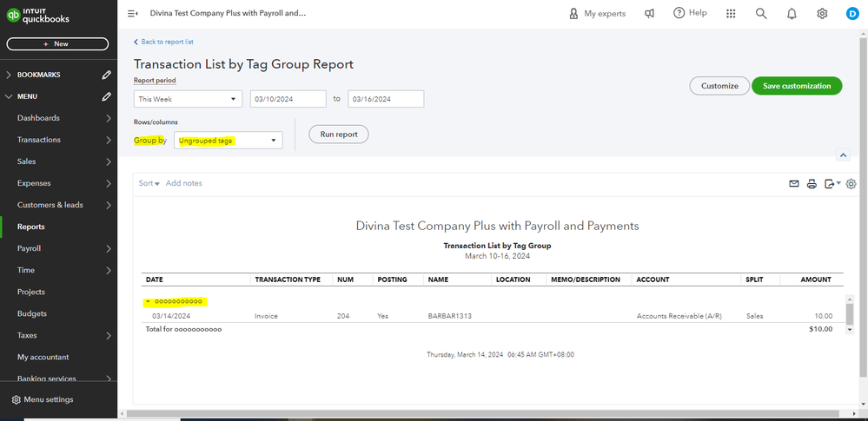Go back to report list
Viewport: 868px width, 421px height.
164,42
